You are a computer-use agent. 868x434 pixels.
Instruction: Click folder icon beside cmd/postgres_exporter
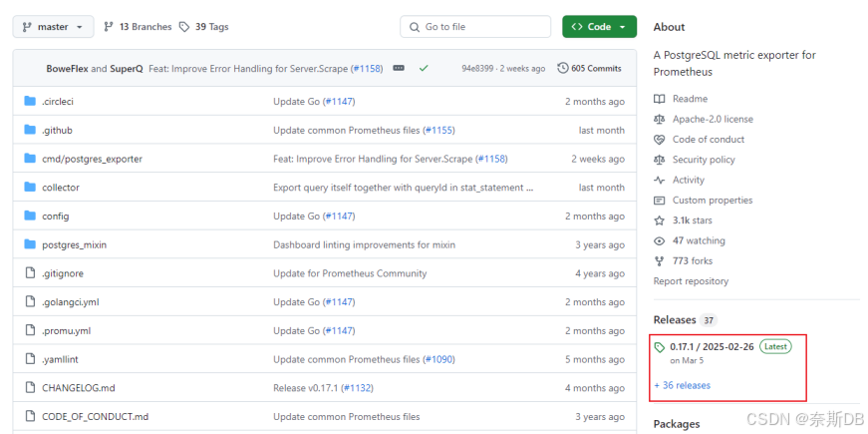(x=30, y=159)
